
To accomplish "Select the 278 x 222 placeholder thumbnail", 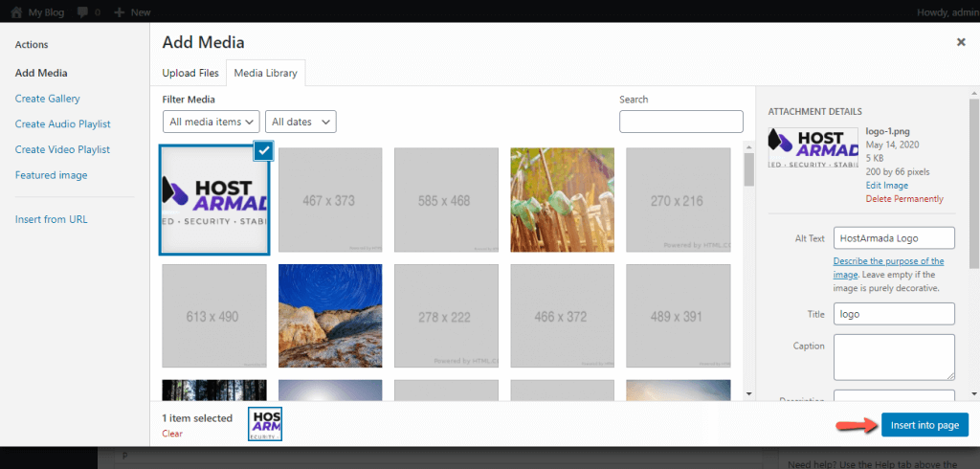I will 446,316.
